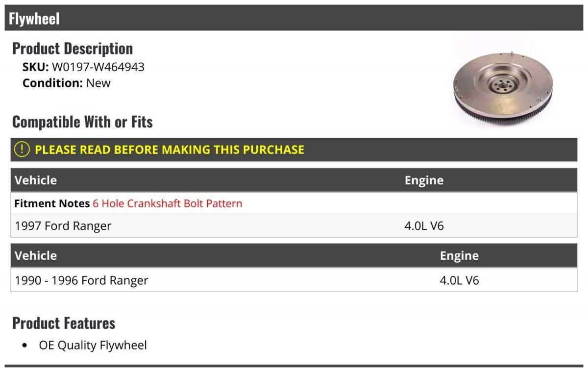Click the first Vehicle column header
This screenshot has width=588, height=372.
[36, 180]
